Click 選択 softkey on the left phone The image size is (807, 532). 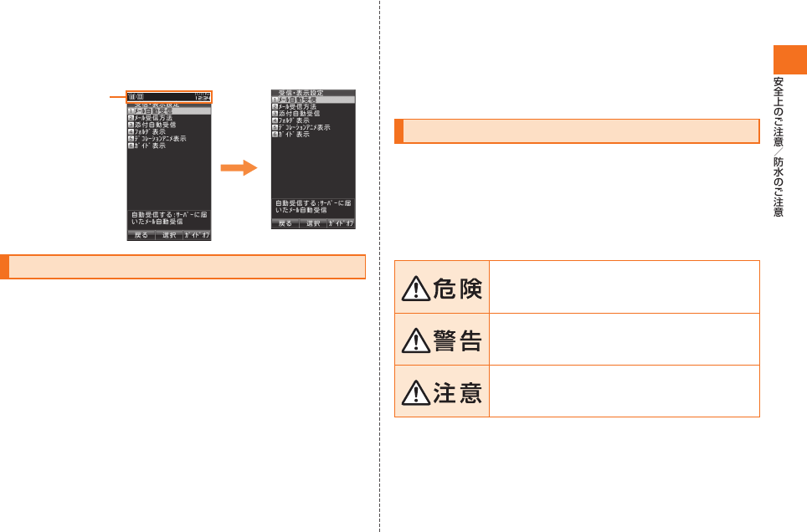coord(169,235)
